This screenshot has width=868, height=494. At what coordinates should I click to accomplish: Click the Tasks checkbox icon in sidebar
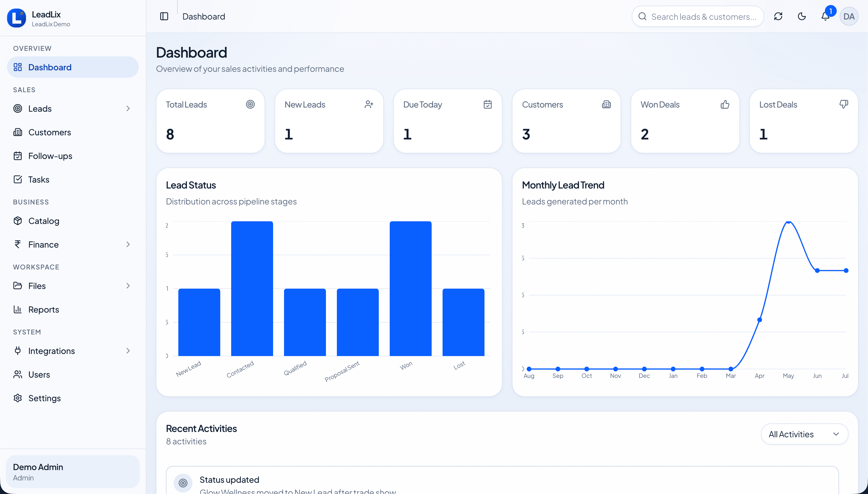[x=18, y=179]
